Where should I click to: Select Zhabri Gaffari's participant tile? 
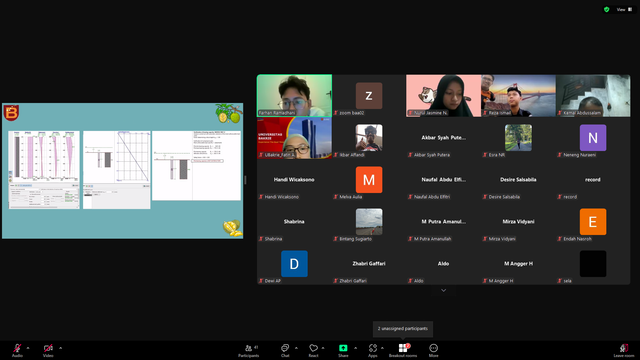(x=369, y=264)
